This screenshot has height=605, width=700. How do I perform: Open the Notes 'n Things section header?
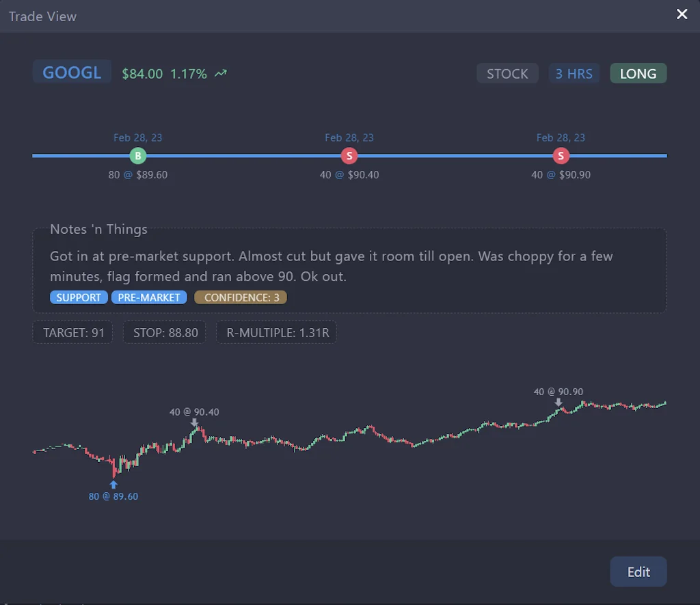coord(98,229)
